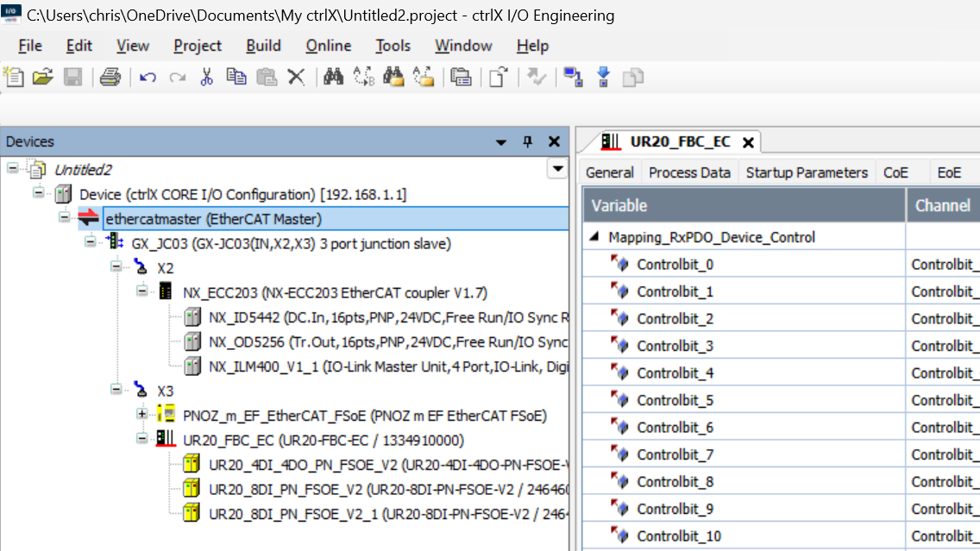Click the Login to device icon
This screenshot has height=551, width=980.
[x=573, y=77]
